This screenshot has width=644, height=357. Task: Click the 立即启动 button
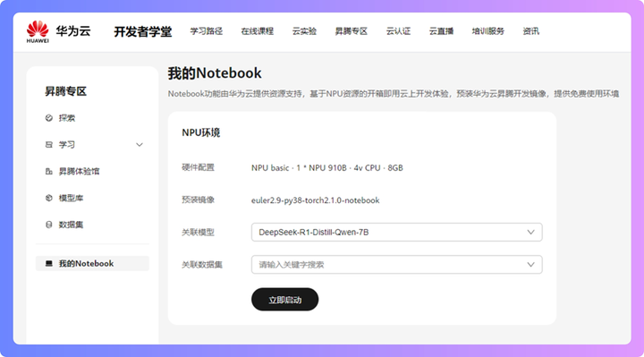click(x=285, y=300)
